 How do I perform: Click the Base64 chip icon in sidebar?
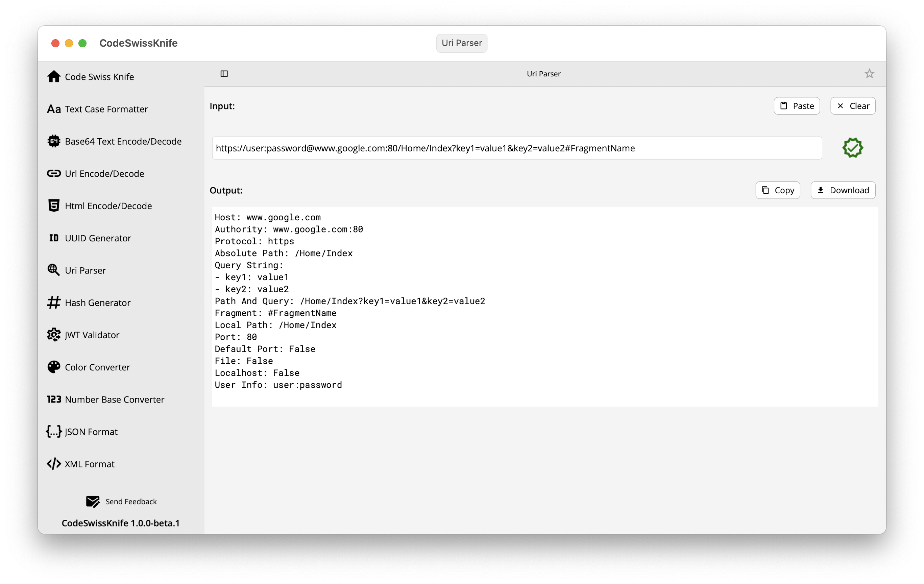point(54,141)
